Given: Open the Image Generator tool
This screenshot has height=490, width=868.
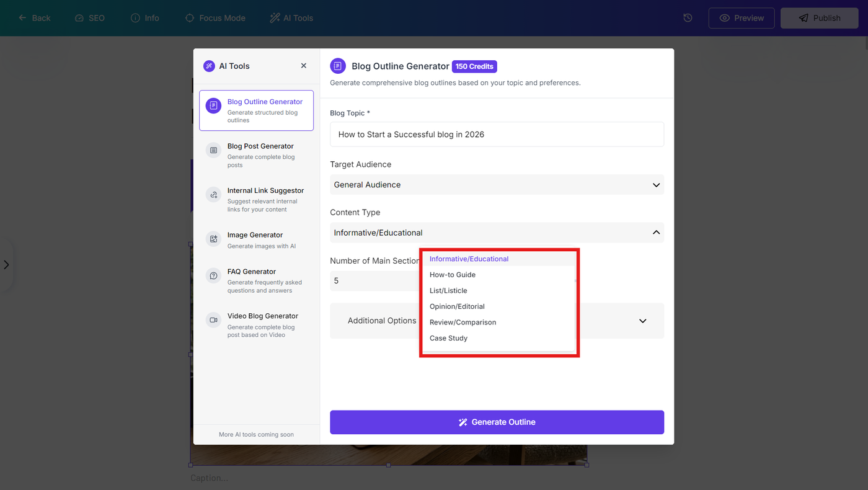Looking at the screenshot, I should pos(256,240).
